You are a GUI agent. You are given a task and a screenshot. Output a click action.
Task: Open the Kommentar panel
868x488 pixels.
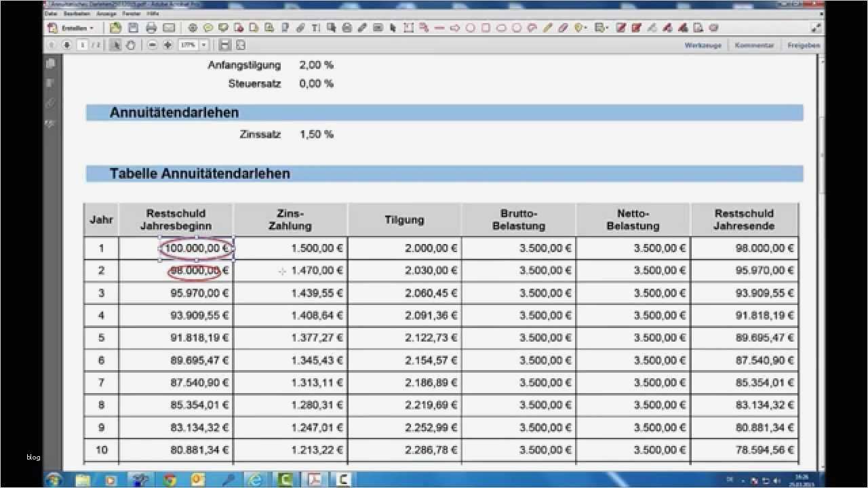755,45
